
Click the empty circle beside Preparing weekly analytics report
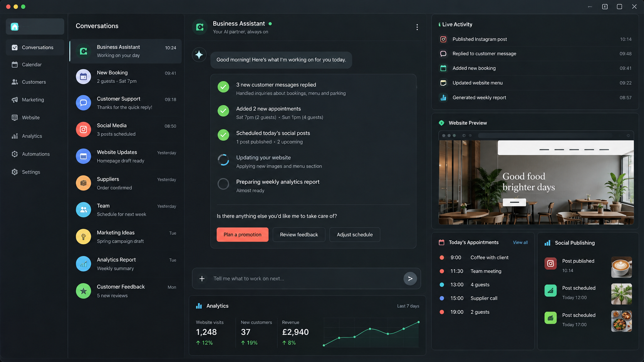(223, 184)
